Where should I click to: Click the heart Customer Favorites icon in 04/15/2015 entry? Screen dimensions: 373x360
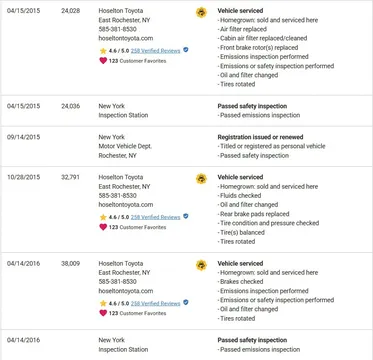(x=103, y=61)
